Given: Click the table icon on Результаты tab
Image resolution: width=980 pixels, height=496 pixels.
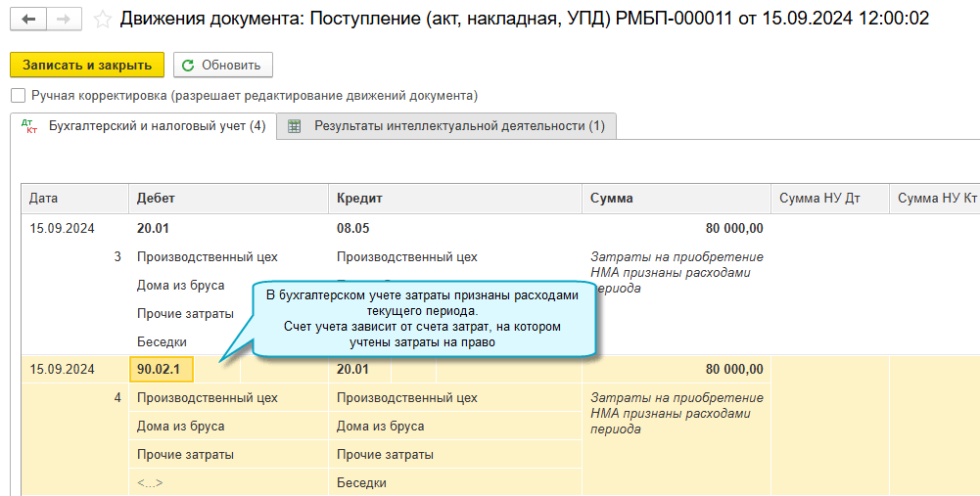Looking at the screenshot, I should 294,127.
